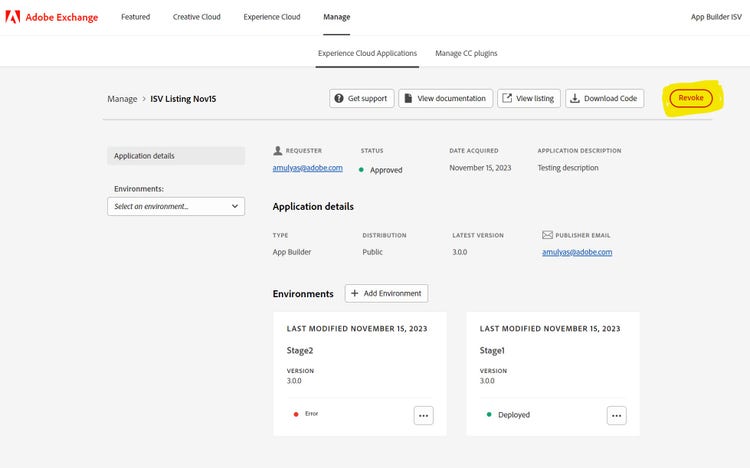Screen dimensions: 750x468
Task: Open the Stage2 more options menu
Action: tap(423, 415)
